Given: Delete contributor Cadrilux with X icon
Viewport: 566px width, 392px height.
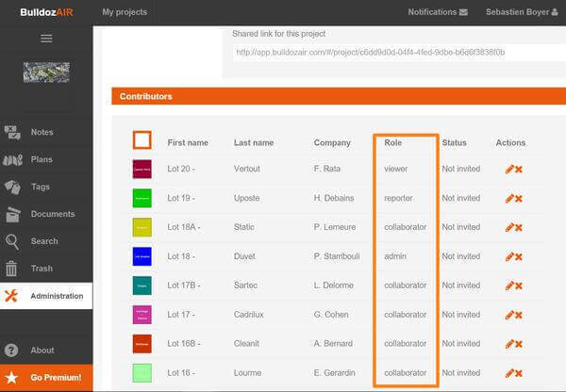Looking at the screenshot, I should pos(519,315).
